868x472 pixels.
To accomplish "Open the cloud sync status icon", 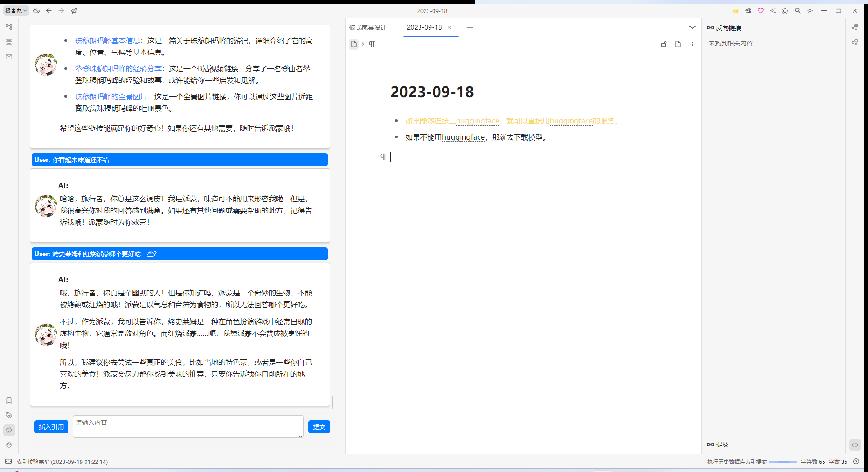I will (36, 10).
